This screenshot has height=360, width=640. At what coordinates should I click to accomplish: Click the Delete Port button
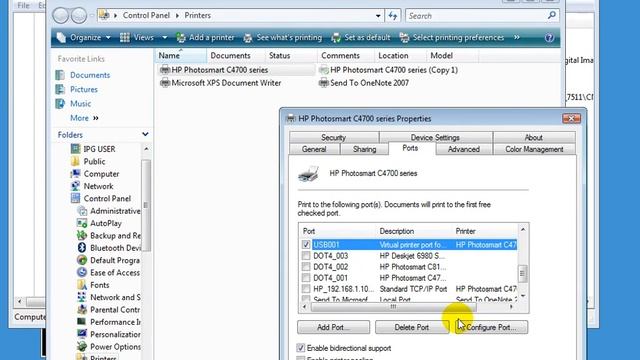pos(411,327)
